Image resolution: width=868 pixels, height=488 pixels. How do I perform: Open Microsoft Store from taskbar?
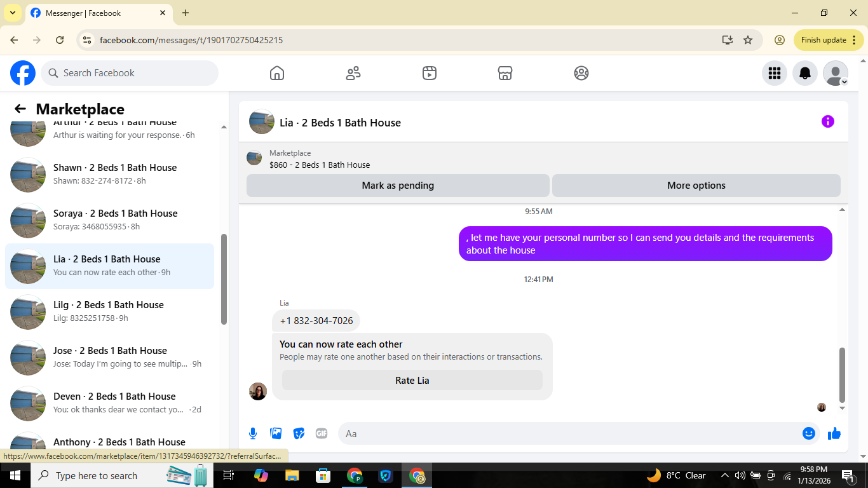323,475
